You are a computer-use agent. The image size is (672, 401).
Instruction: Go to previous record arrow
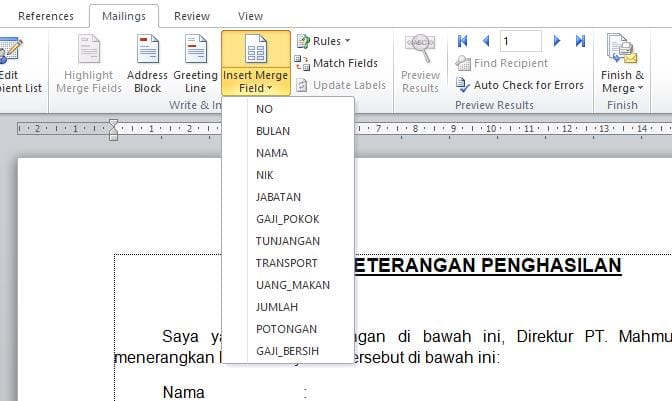point(485,41)
